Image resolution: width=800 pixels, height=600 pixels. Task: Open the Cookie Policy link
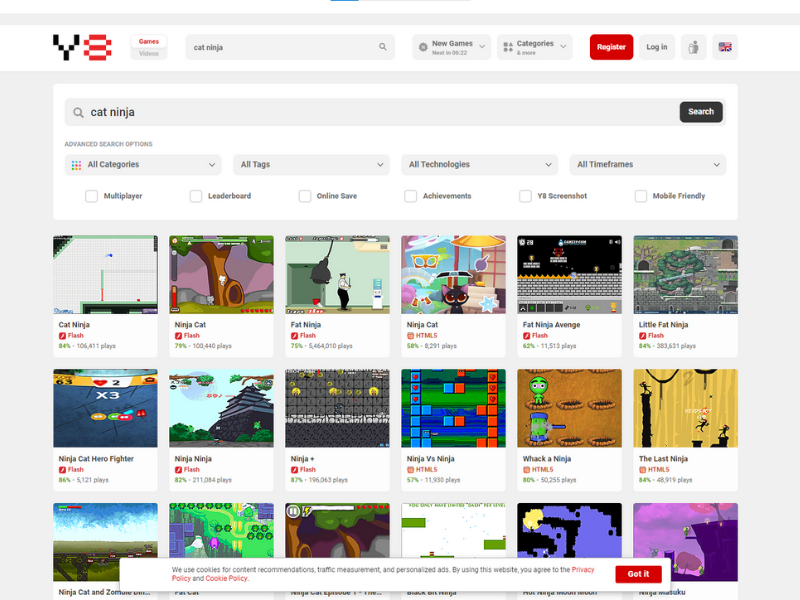226,579
